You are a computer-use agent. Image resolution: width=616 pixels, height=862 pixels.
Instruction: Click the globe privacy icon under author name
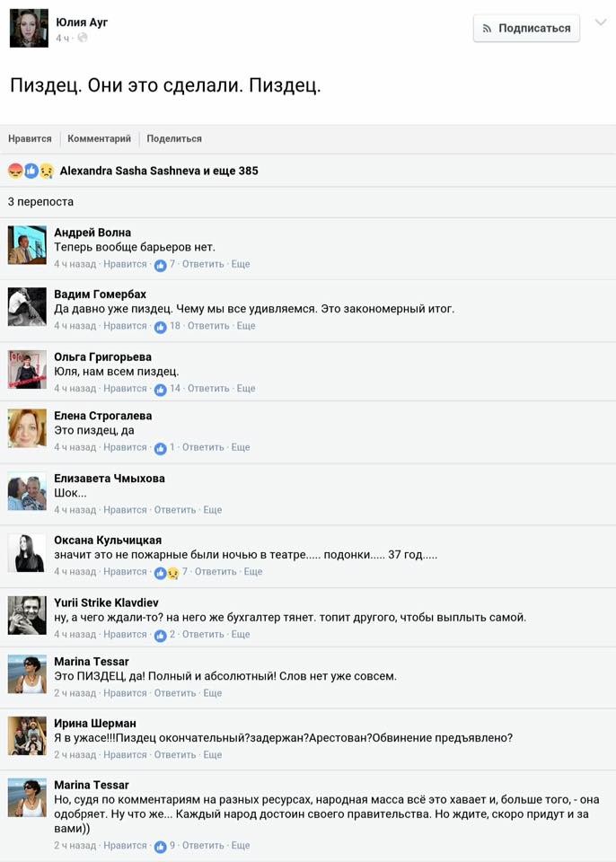[x=83, y=38]
